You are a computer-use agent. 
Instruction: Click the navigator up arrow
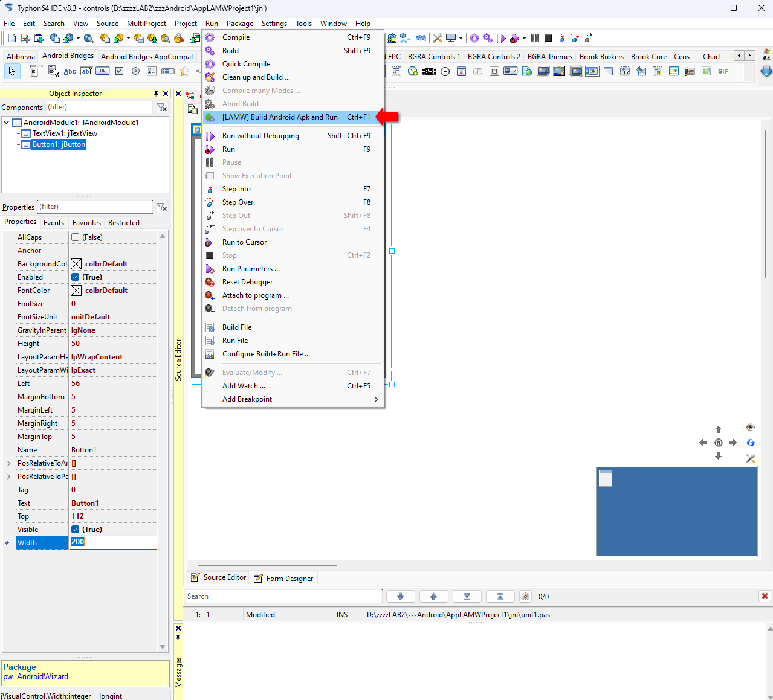(719, 429)
